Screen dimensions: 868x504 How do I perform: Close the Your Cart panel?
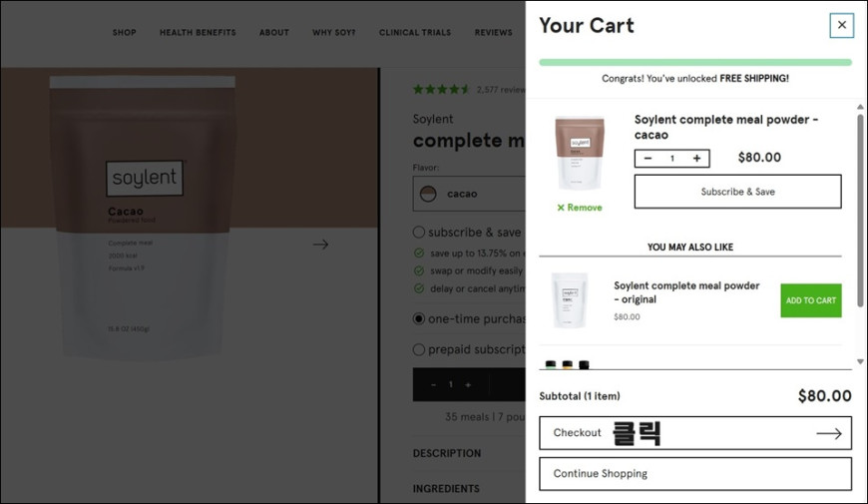[x=841, y=25]
